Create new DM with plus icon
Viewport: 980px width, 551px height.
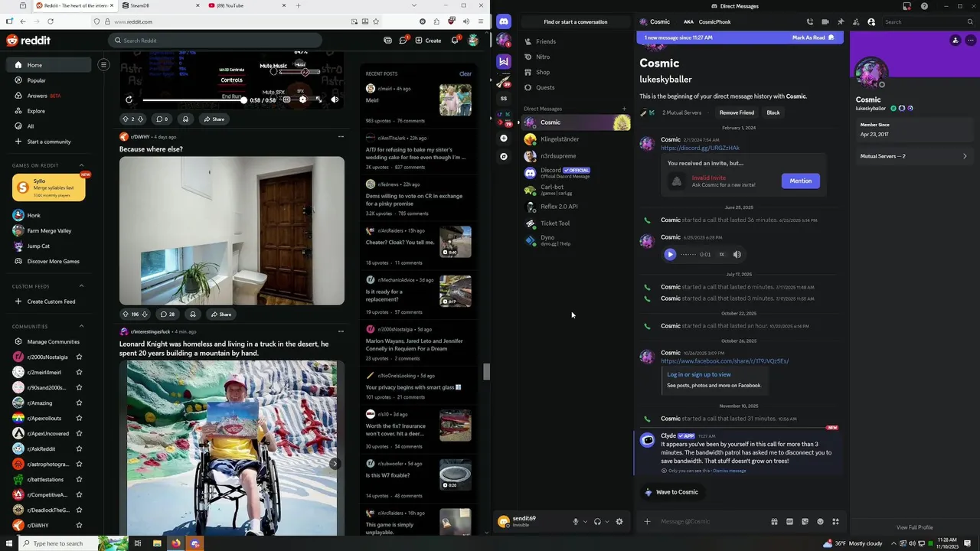coord(624,109)
